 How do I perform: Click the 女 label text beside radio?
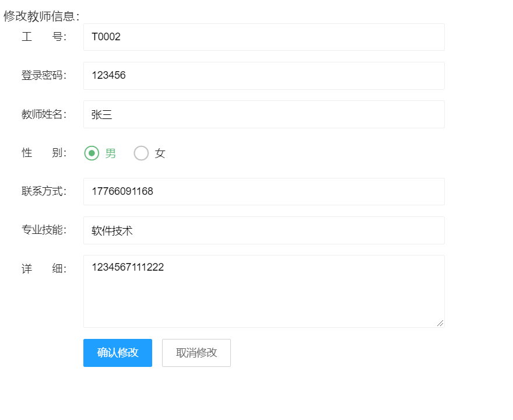[160, 153]
